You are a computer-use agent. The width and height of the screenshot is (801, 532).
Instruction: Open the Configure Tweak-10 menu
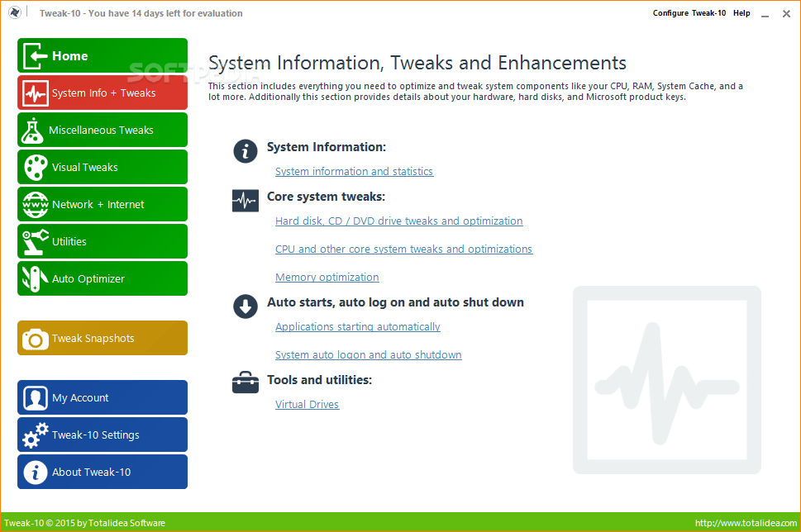[x=689, y=12]
